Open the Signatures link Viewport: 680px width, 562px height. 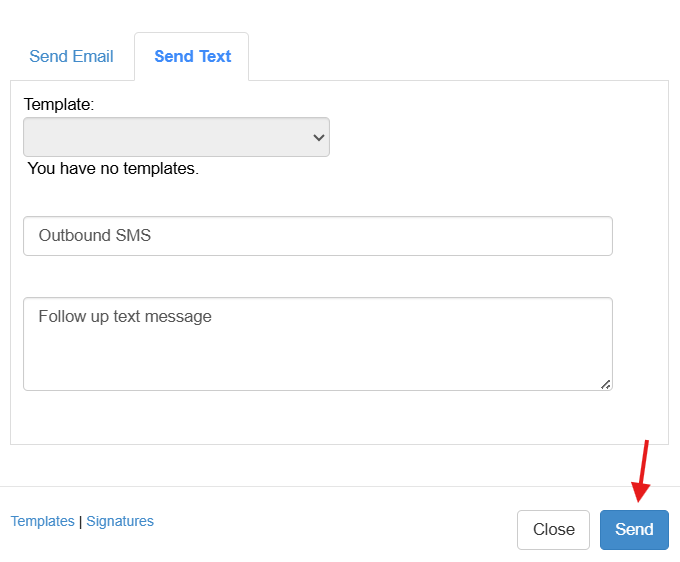click(x=120, y=521)
